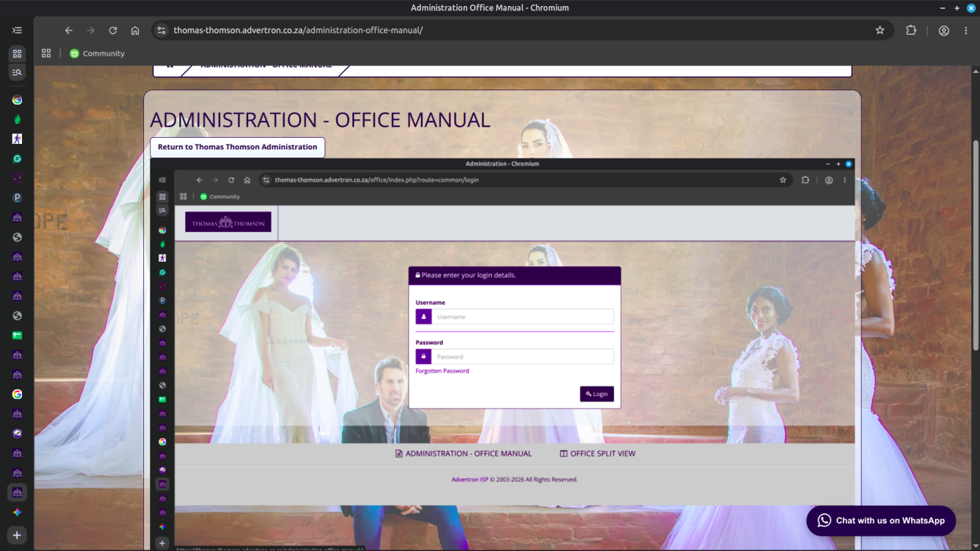Start a chat with the WhatsApp button
This screenshot has width=980, height=551.
pyautogui.click(x=881, y=521)
